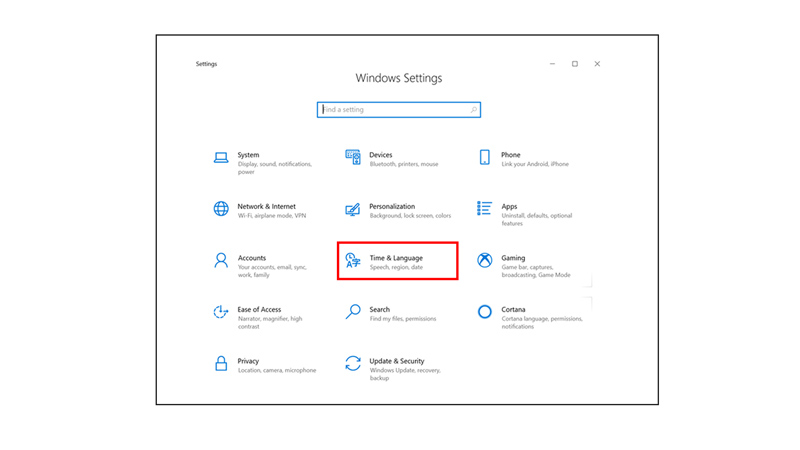Open the Devices keyboard icon
The width and height of the screenshot is (800, 450).
coord(353,157)
